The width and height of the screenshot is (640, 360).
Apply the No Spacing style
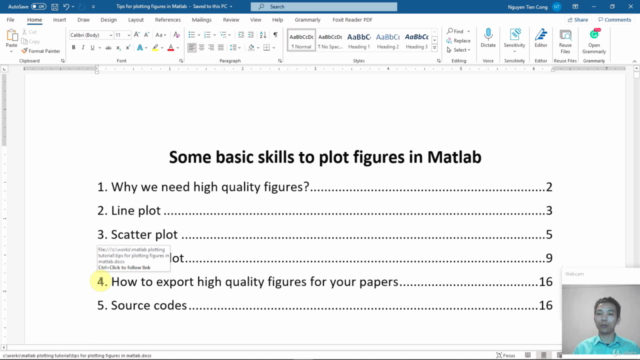tap(330, 40)
